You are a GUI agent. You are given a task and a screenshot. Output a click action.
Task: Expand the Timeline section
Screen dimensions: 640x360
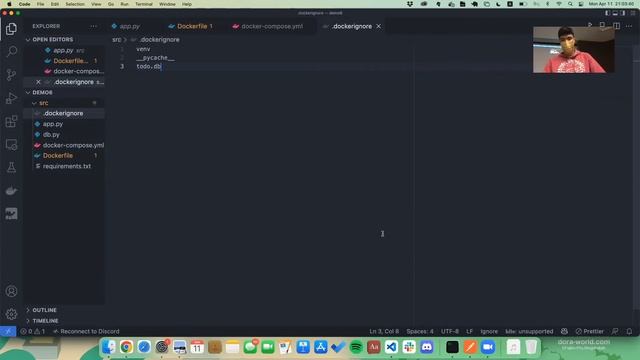coord(45,321)
